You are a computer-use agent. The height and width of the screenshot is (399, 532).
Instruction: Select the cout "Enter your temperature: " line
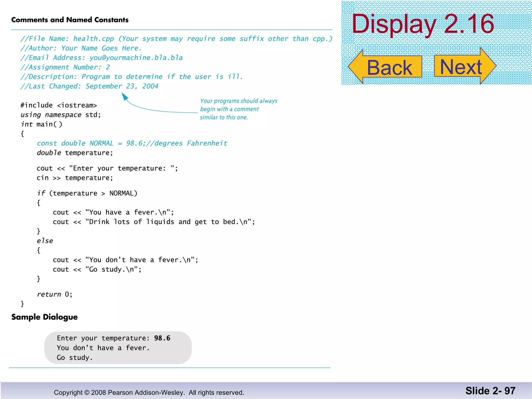point(107,168)
